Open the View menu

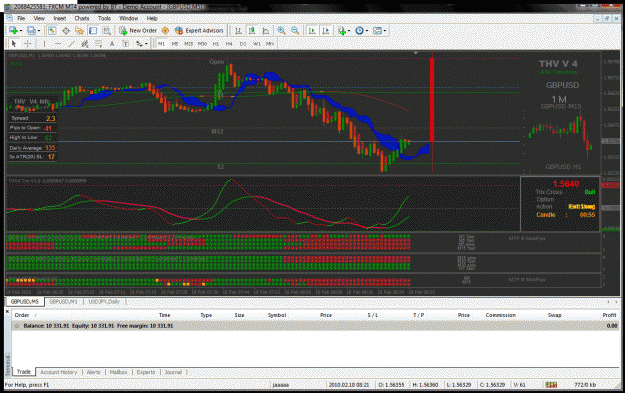(39, 18)
